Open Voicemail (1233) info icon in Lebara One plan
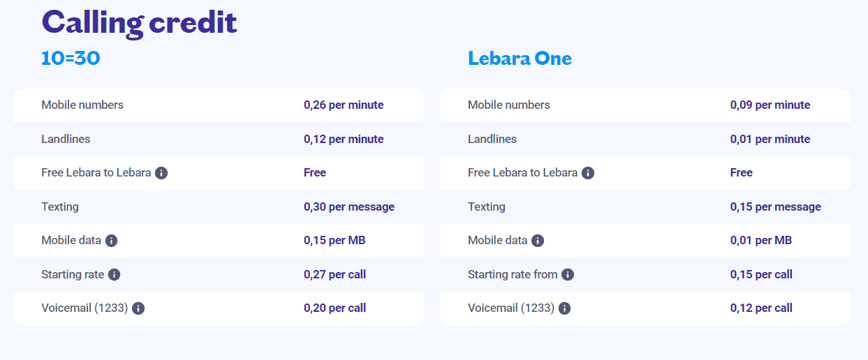Screen dimensions: 868x360 564,308
